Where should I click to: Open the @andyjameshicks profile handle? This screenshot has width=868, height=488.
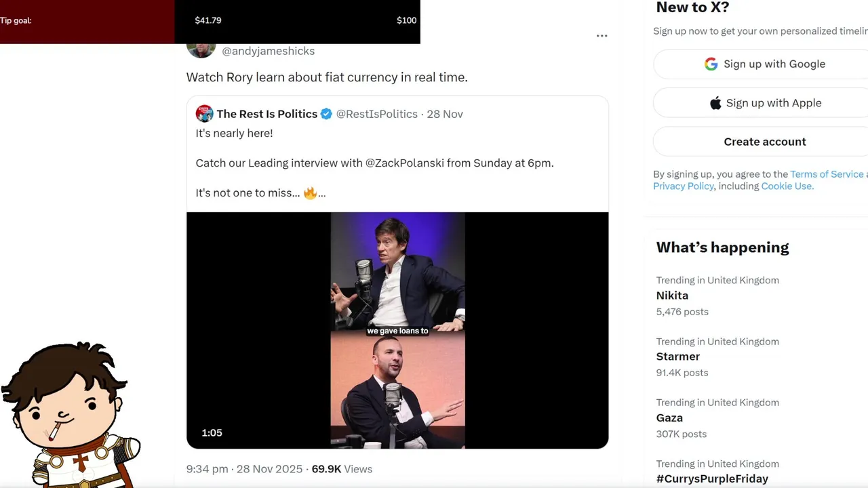(x=269, y=51)
